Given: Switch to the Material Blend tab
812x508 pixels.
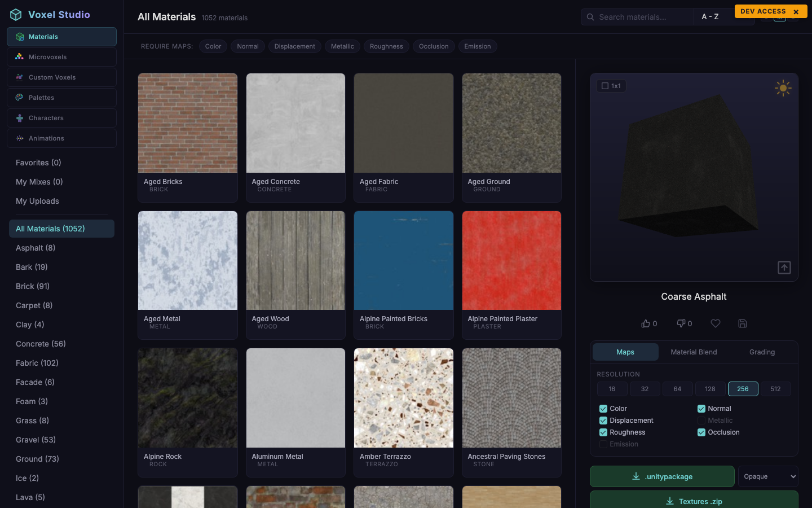Looking at the screenshot, I should pyautogui.click(x=694, y=352).
